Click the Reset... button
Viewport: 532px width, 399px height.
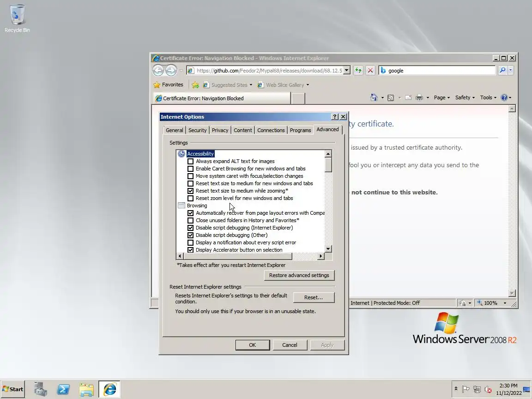point(314,297)
